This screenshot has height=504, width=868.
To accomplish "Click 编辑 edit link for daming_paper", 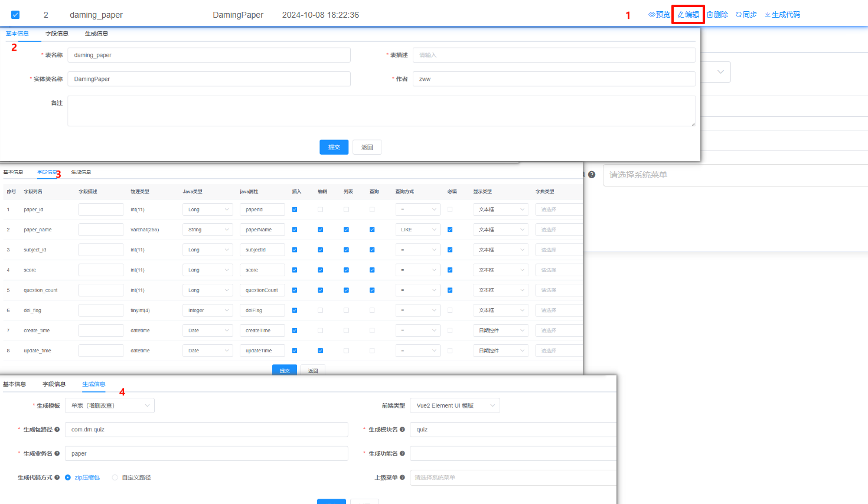I will [688, 15].
